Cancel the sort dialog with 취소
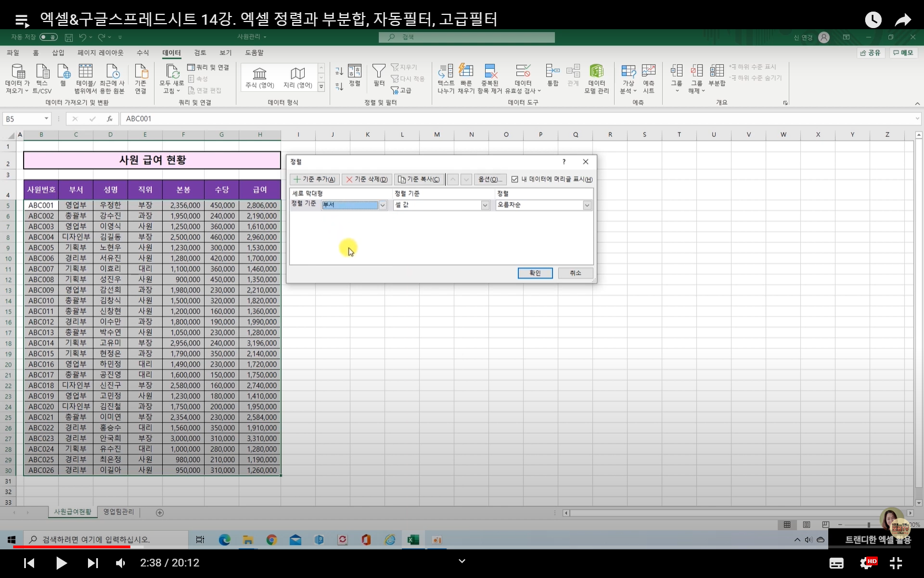This screenshot has height=578, width=924. [x=575, y=273]
